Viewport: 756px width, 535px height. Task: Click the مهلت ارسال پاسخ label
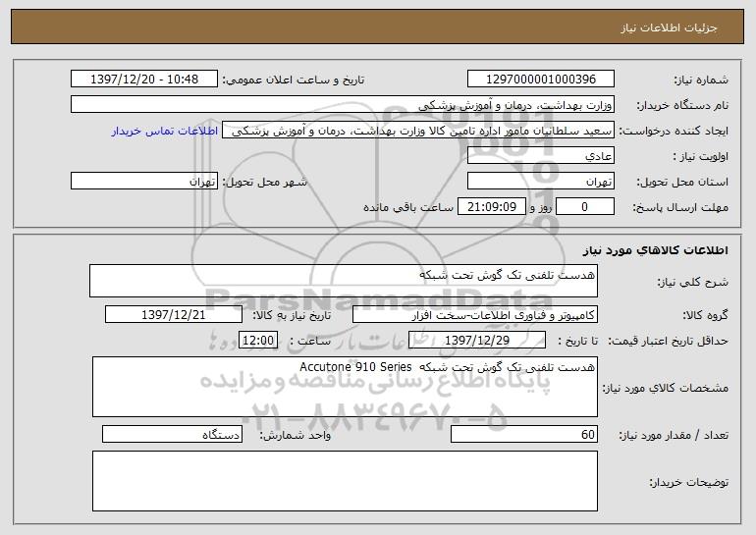pos(679,208)
